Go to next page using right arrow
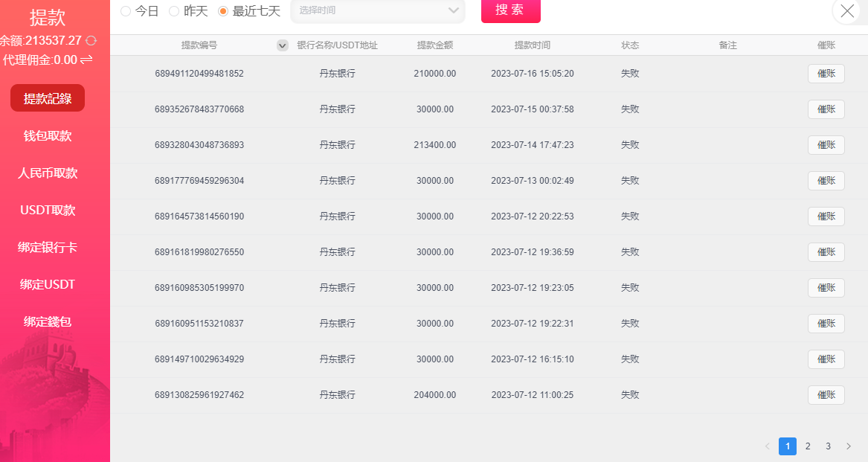 click(848, 446)
